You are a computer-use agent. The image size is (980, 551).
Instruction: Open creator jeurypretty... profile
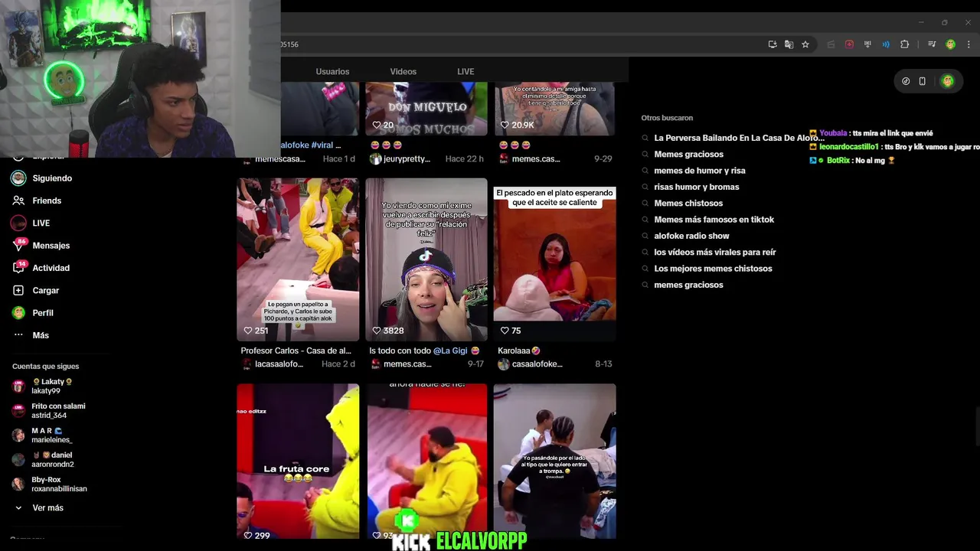click(406, 159)
